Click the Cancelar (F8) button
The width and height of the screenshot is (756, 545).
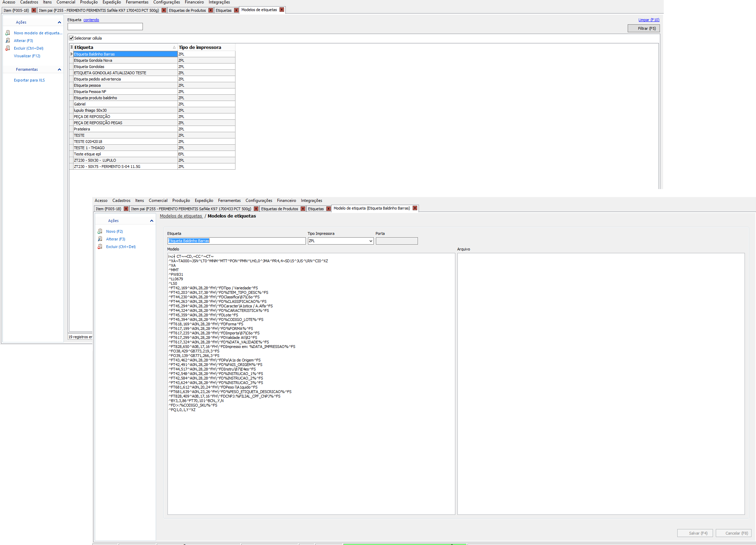tap(734, 533)
